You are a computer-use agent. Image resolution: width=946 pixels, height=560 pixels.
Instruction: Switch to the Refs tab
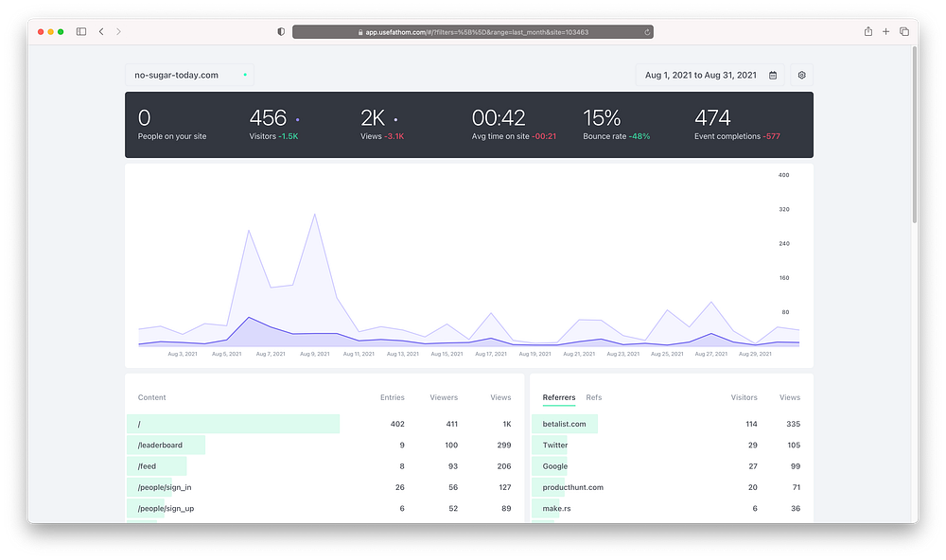coord(594,397)
